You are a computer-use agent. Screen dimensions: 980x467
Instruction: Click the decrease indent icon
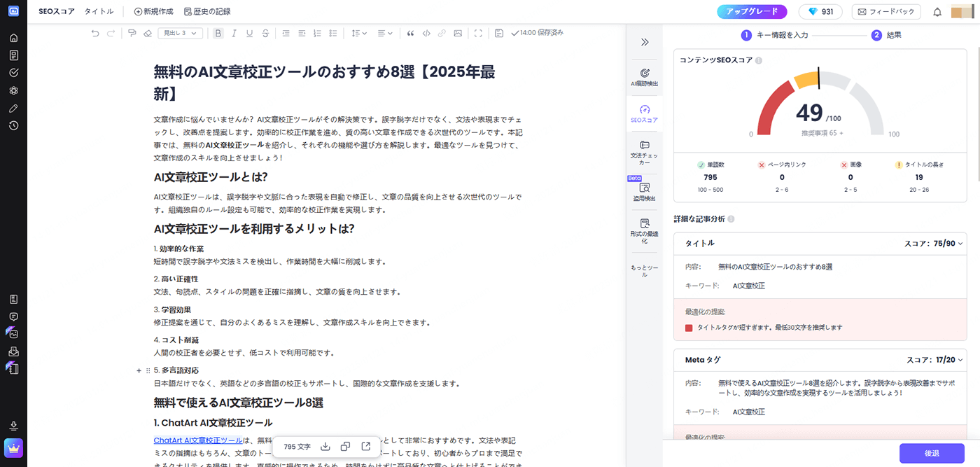[x=286, y=33]
